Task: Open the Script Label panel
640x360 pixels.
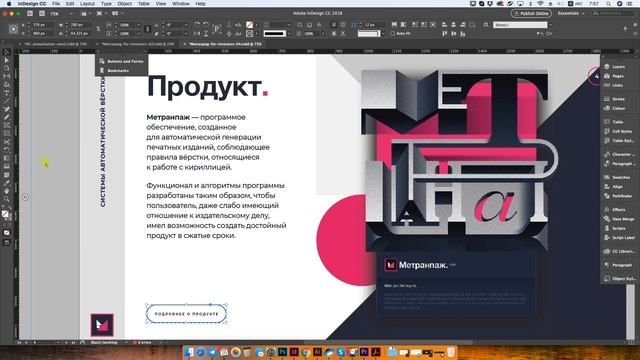Action: [619, 238]
